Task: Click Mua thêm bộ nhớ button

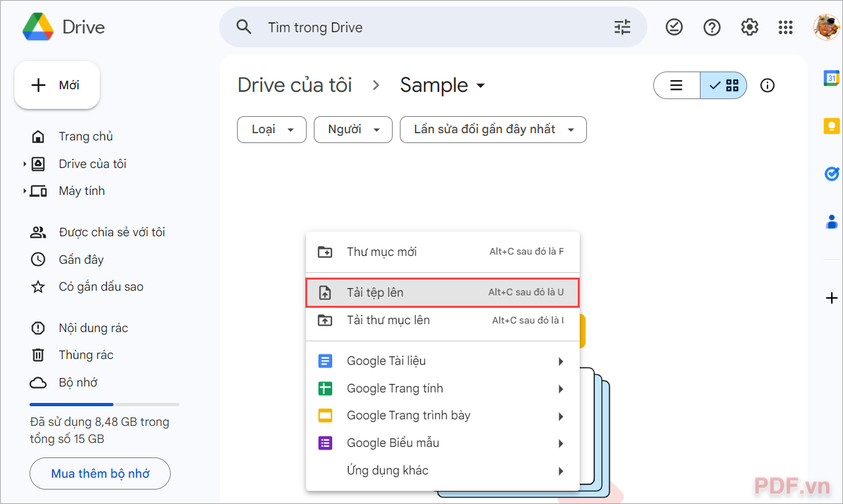Action: coord(100,473)
